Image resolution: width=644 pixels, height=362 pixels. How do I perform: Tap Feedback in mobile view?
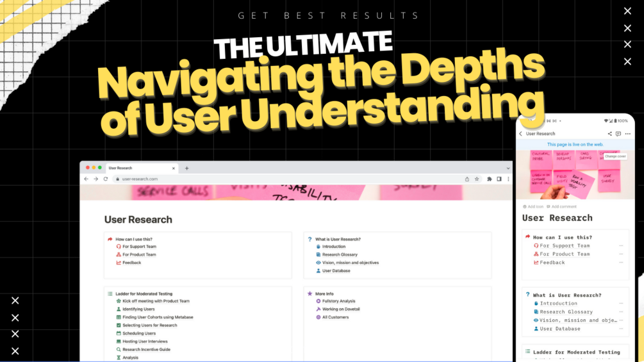(x=552, y=262)
